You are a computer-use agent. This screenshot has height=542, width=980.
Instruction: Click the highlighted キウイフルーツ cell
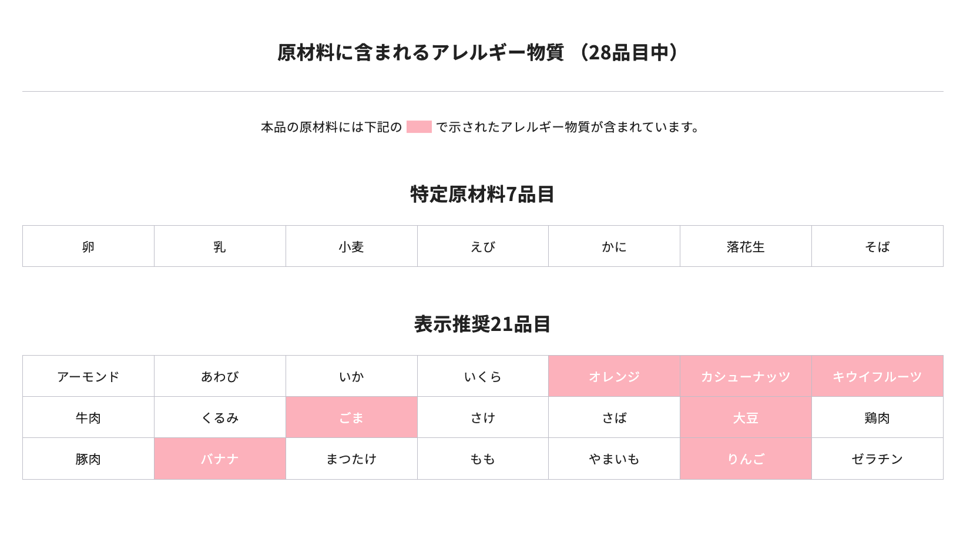click(877, 376)
